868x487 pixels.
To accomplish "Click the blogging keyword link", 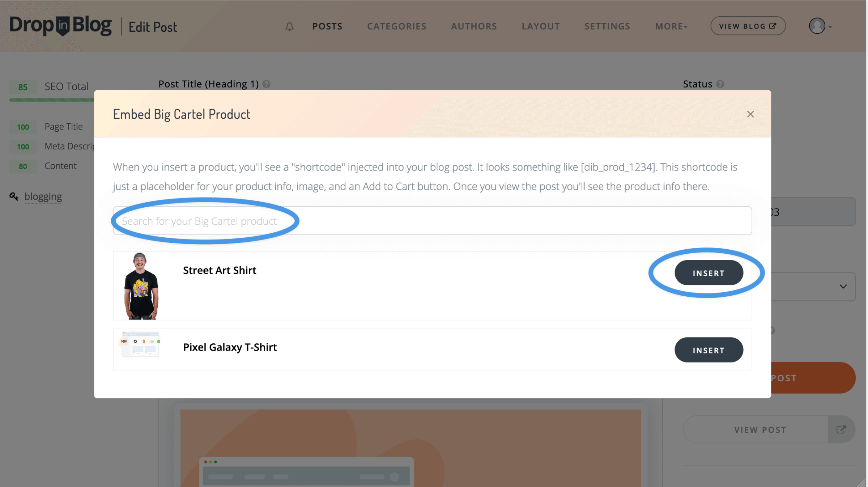I will pos(43,196).
